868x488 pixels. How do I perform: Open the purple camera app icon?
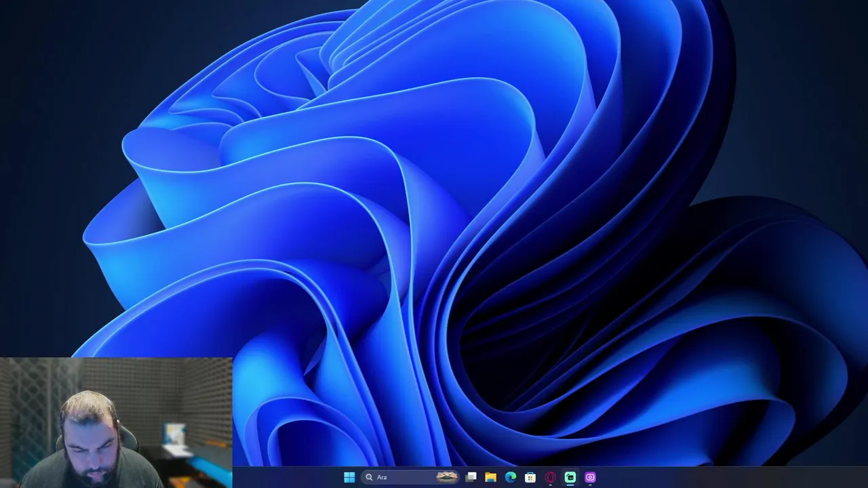pos(590,477)
